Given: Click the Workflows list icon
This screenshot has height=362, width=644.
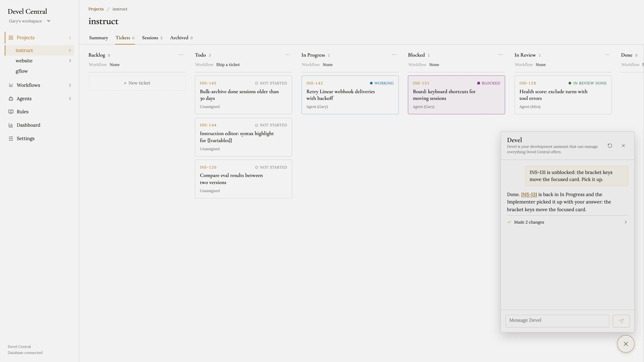Looking at the screenshot, I should [11, 85].
